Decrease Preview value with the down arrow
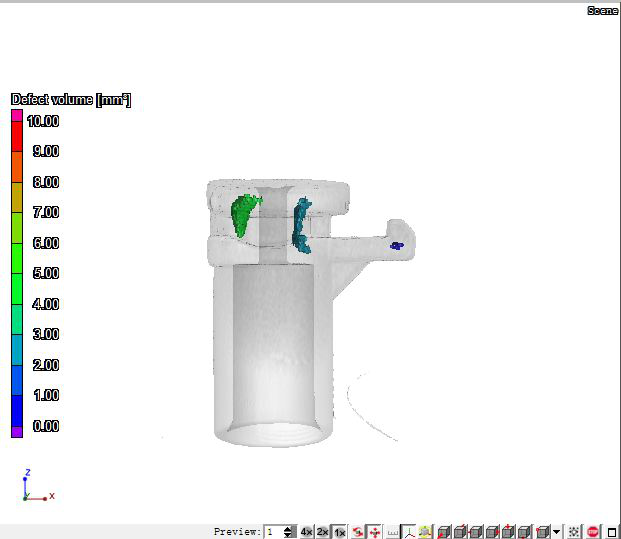Viewport: 621px width, 539px height. click(288, 536)
